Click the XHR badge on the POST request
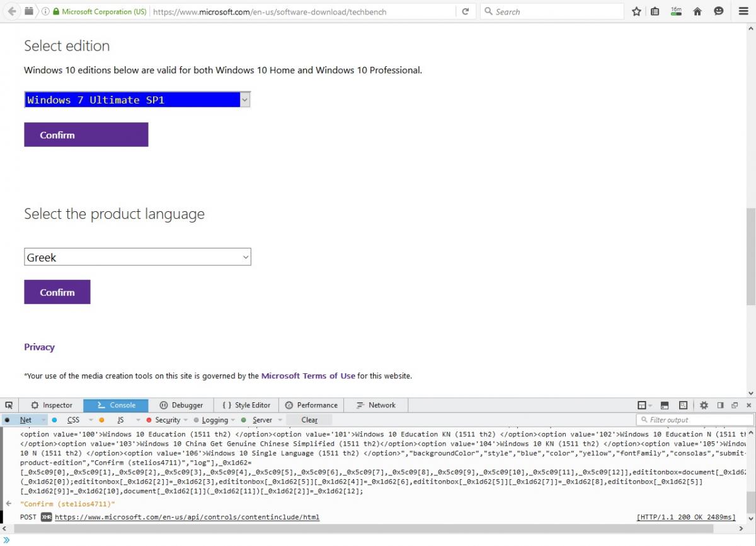Screen dimensions: 756x546 pyautogui.click(x=46, y=517)
